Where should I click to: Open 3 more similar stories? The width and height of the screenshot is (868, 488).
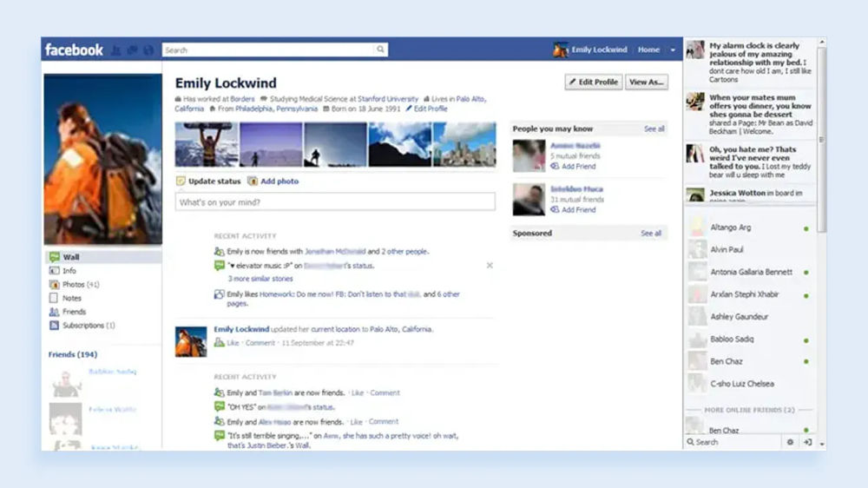260,279
